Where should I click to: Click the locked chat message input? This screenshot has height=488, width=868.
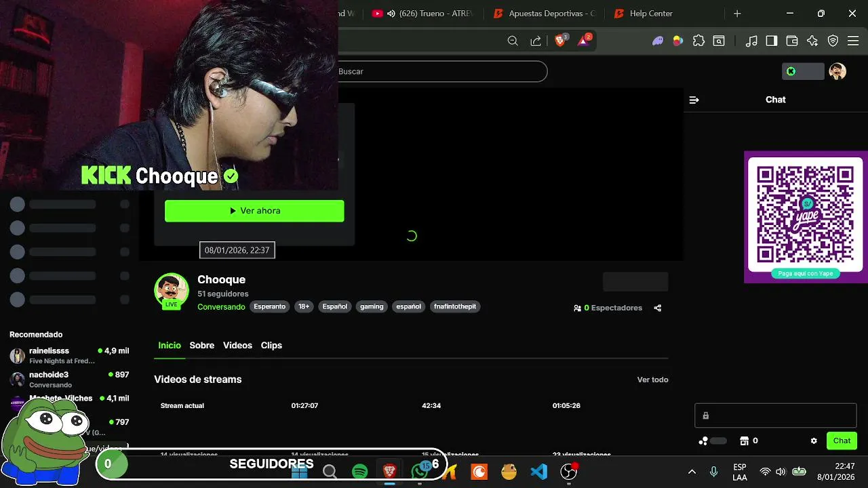click(776, 415)
